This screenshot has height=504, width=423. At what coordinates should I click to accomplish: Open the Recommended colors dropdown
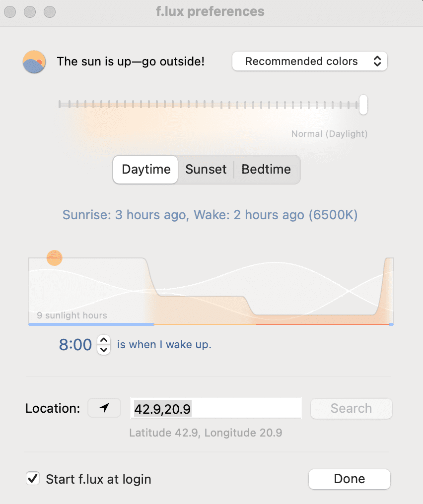pyautogui.click(x=310, y=62)
